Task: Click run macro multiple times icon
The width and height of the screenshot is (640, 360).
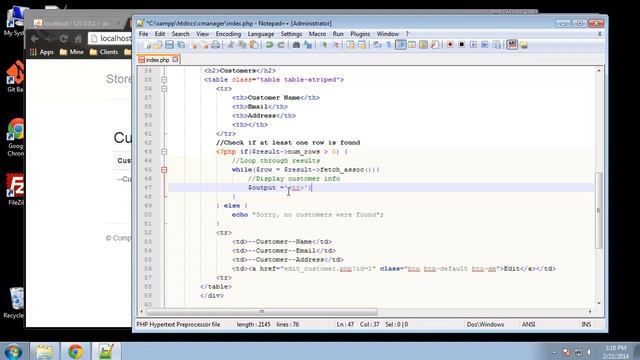Action: coord(484,44)
